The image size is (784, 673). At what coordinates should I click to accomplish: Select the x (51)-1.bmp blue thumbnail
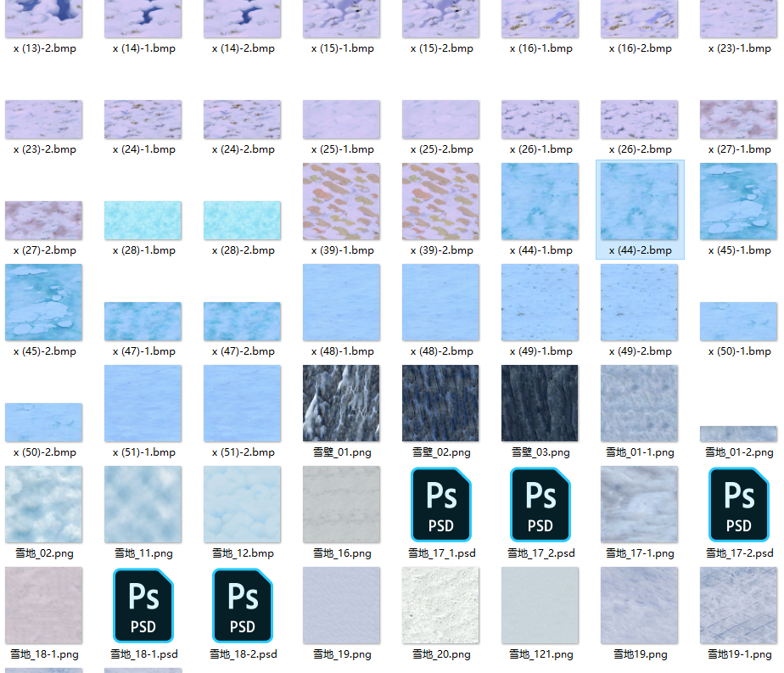point(143,403)
